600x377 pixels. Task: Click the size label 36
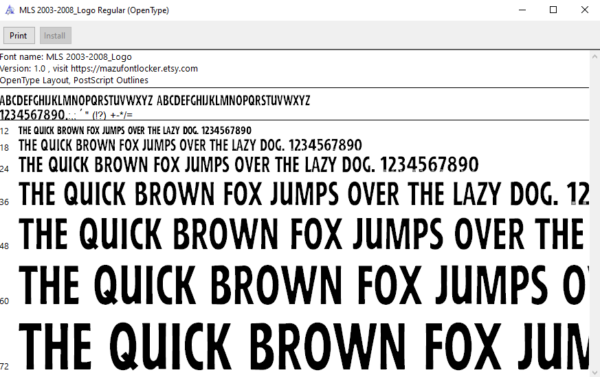4,202
